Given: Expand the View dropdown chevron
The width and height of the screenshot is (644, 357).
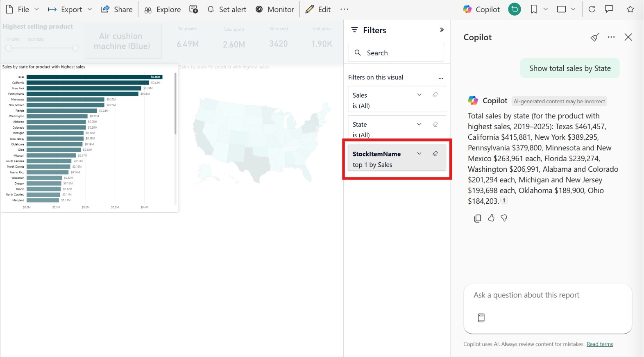Looking at the screenshot, I should click(x=573, y=9).
